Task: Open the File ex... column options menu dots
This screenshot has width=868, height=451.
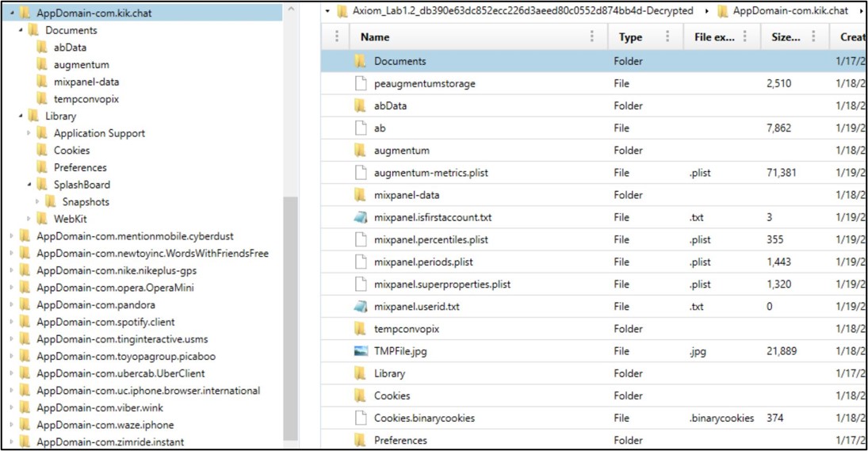Action: click(744, 36)
